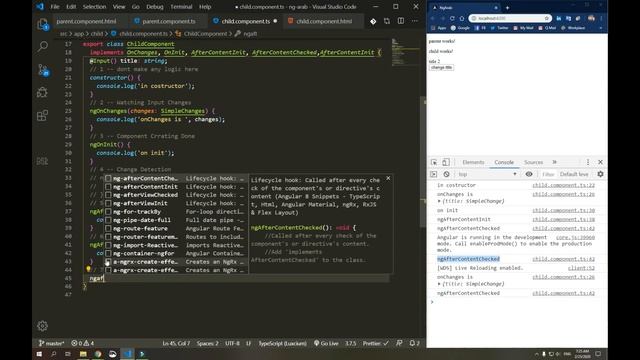Click the open changes compare icon

pyautogui.click(x=387, y=21)
